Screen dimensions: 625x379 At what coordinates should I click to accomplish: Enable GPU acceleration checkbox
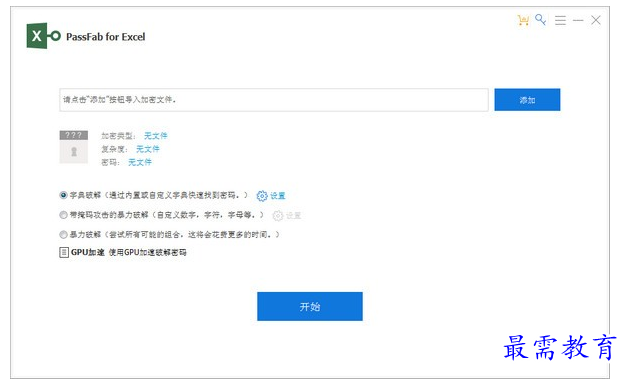(64, 252)
